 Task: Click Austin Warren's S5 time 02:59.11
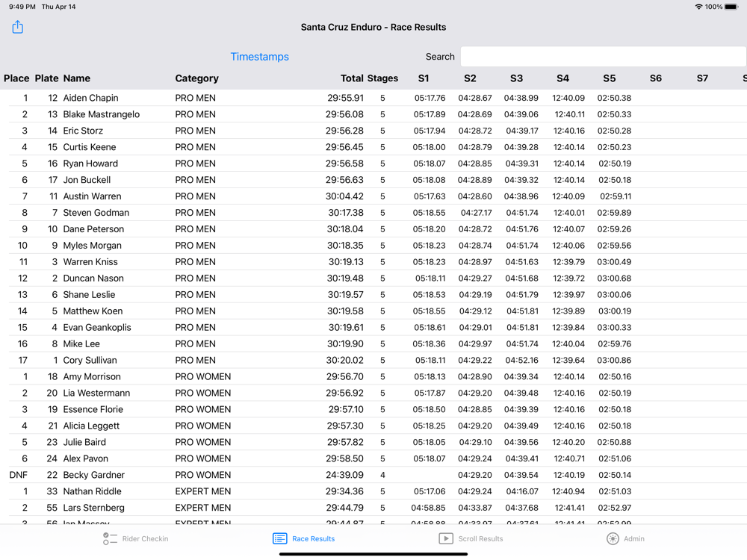click(616, 196)
